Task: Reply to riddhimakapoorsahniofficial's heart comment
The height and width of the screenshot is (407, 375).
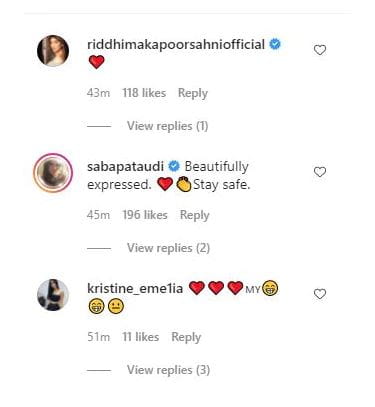Action: click(193, 93)
